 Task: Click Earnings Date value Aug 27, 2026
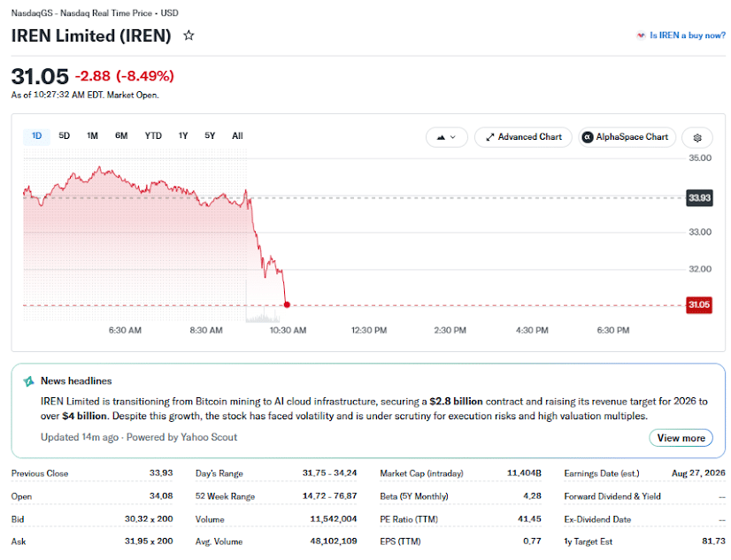(x=698, y=473)
